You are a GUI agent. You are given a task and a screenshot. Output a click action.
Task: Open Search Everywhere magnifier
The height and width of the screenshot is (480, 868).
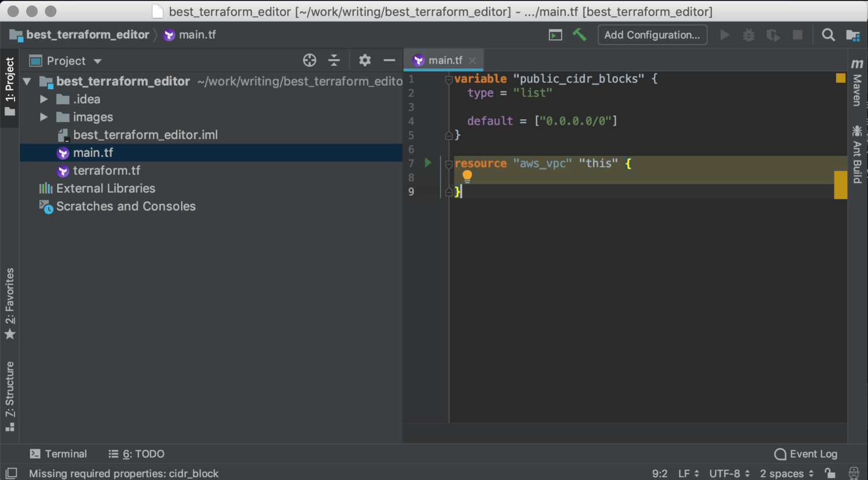click(x=828, y=35)
